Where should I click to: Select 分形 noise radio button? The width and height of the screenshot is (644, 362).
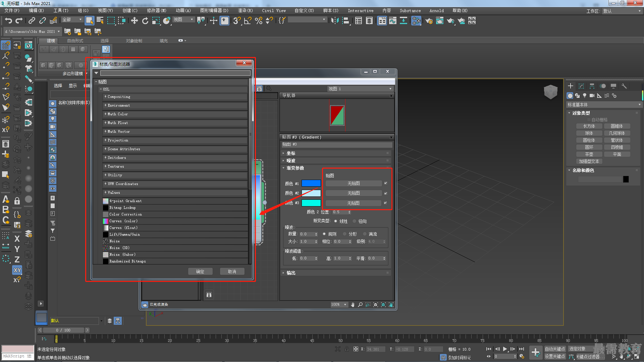pos(344,234)
